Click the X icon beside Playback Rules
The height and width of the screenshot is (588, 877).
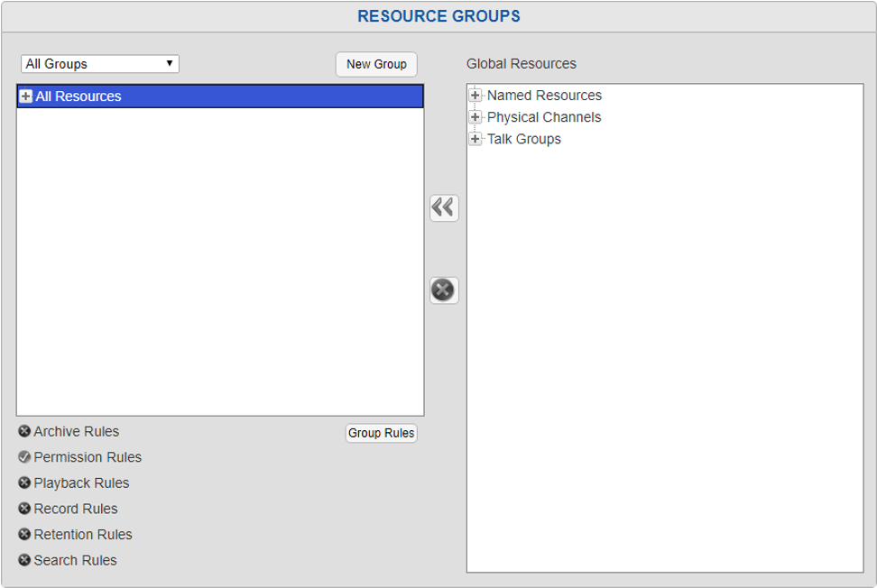(x=23, y=482)
